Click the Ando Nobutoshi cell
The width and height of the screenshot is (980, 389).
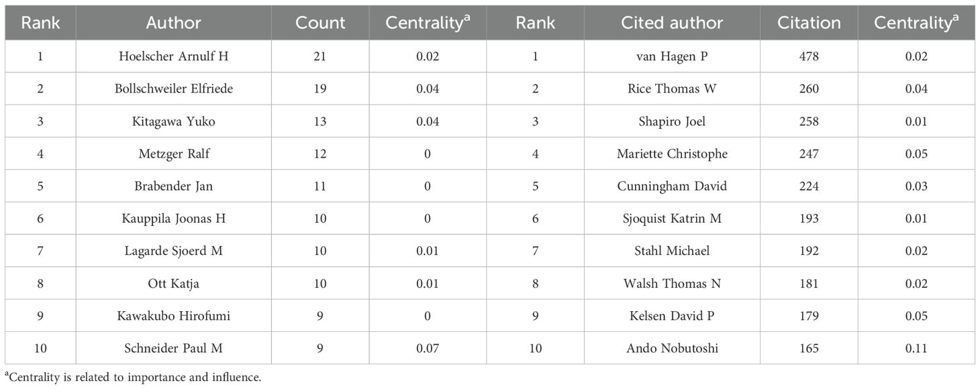click(x=672, y=348)
